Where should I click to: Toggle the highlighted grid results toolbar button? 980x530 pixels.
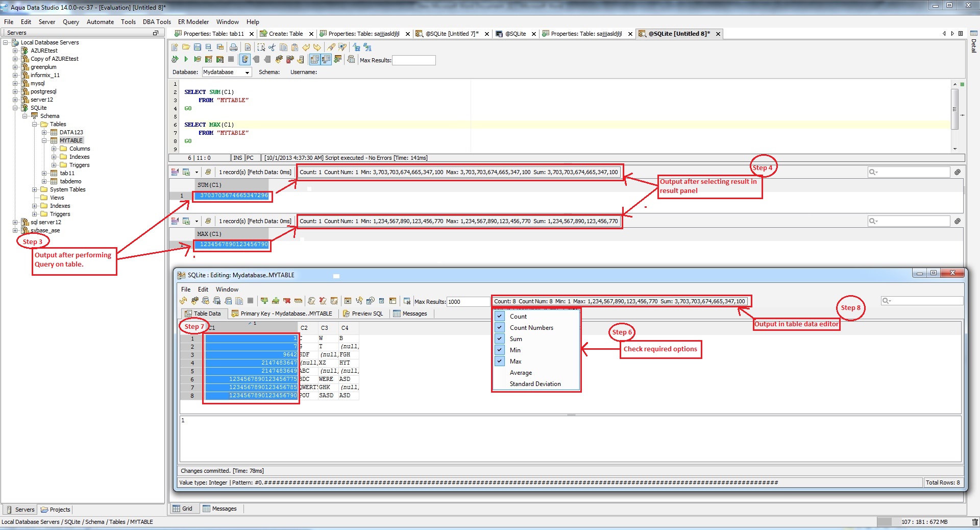coord(314,59)
